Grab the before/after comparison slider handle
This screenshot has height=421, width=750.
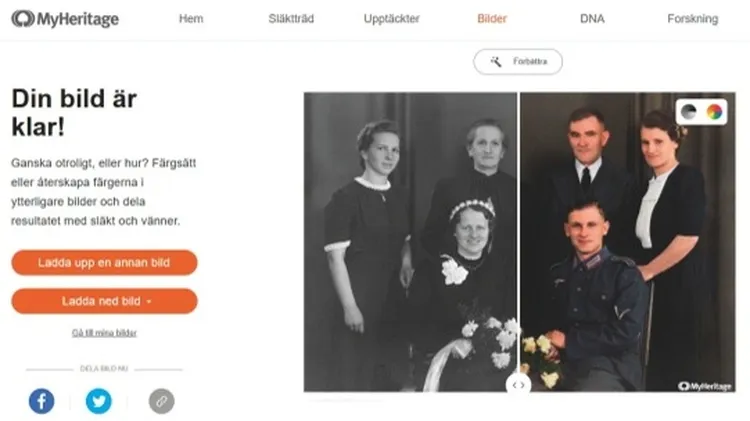tap(518, 385)
